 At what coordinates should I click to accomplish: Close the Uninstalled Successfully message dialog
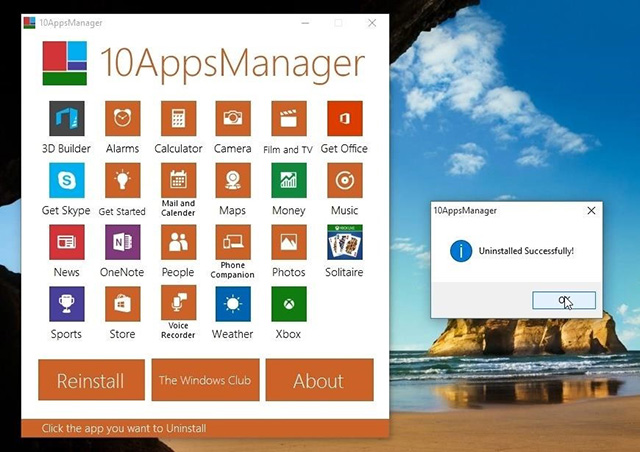point(591,211)
